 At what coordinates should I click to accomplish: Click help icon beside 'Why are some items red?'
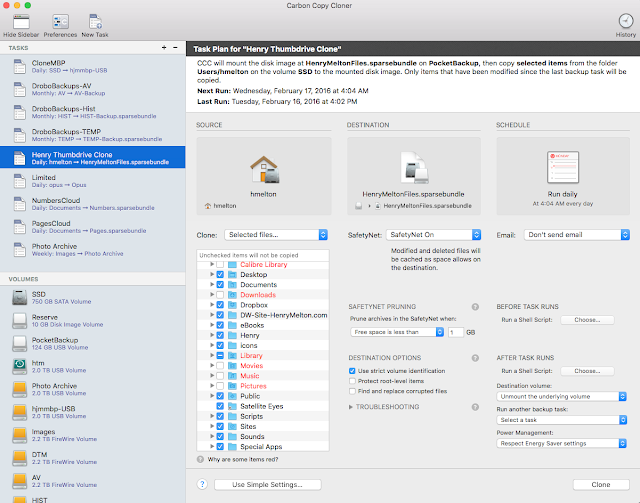click(x=200, y=459)
